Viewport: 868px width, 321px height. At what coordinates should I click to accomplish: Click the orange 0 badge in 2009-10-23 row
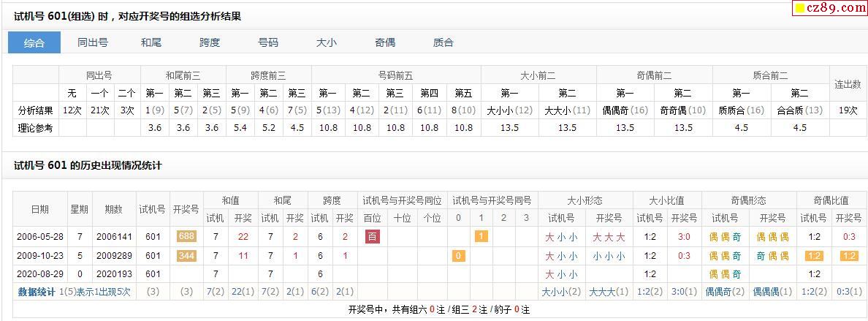[x=458, y=256]
